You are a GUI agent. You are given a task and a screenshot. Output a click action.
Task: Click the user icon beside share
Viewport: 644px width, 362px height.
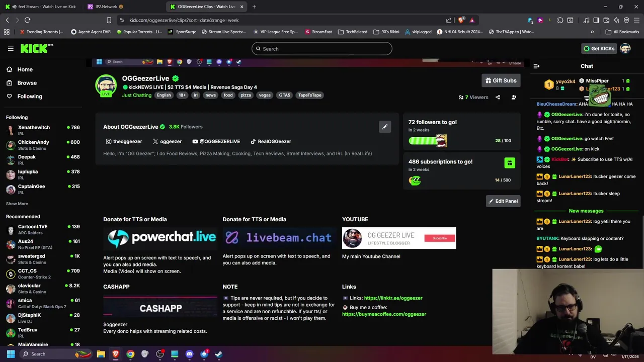click(514, 97)
